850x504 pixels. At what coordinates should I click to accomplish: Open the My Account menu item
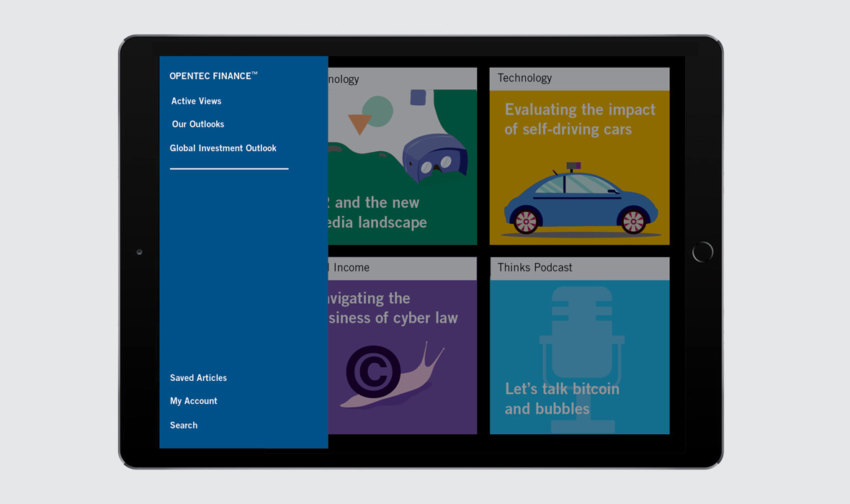(x=193, y=401)
